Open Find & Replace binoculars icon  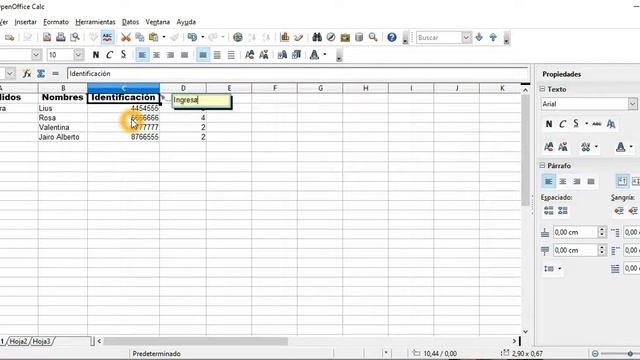pos(317,38)
